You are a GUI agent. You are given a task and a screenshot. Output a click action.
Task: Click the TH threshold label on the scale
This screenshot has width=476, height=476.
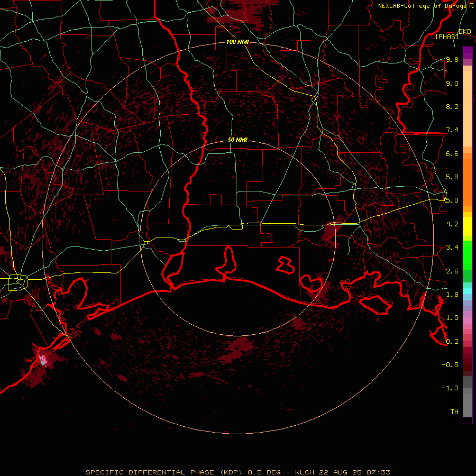454,412
